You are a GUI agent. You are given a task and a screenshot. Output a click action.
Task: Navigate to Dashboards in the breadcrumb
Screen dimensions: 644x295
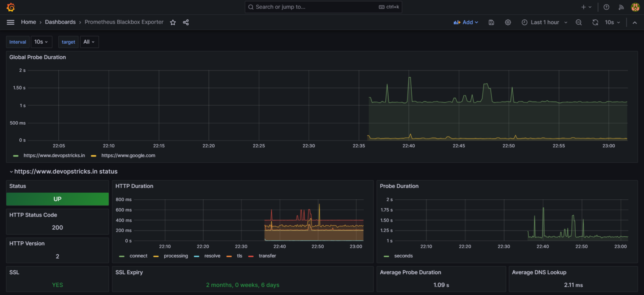point(60,22)
